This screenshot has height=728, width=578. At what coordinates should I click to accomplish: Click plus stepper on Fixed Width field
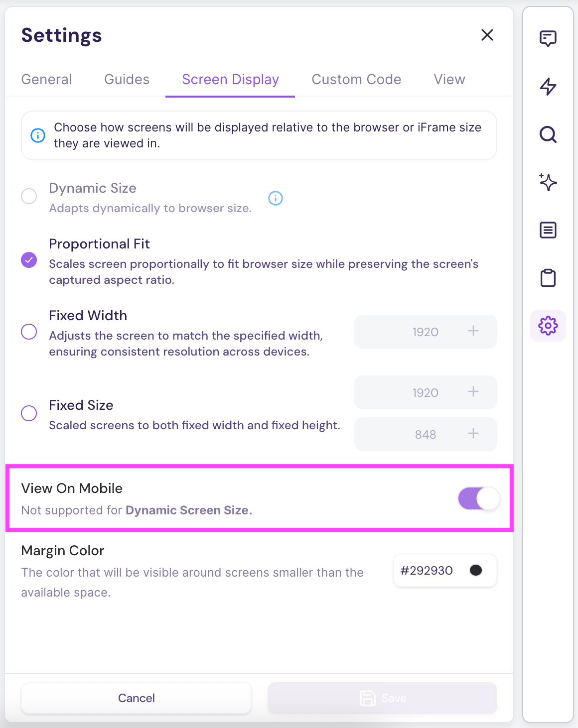(x=473, y=331)
